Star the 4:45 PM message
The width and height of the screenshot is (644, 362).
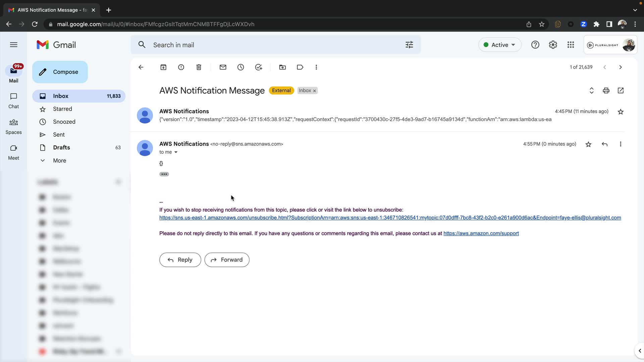(621, 112)
